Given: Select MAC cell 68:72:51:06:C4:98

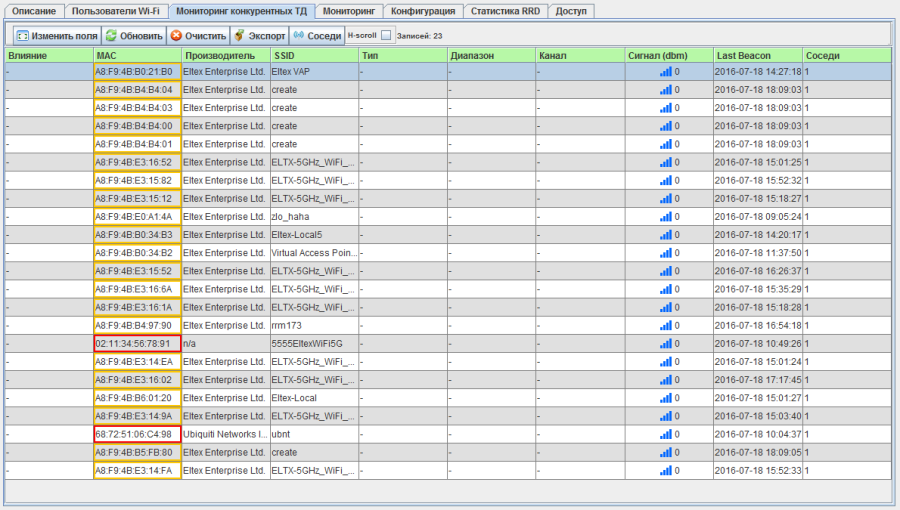Looking at the screenshot, I should point(138,434).
